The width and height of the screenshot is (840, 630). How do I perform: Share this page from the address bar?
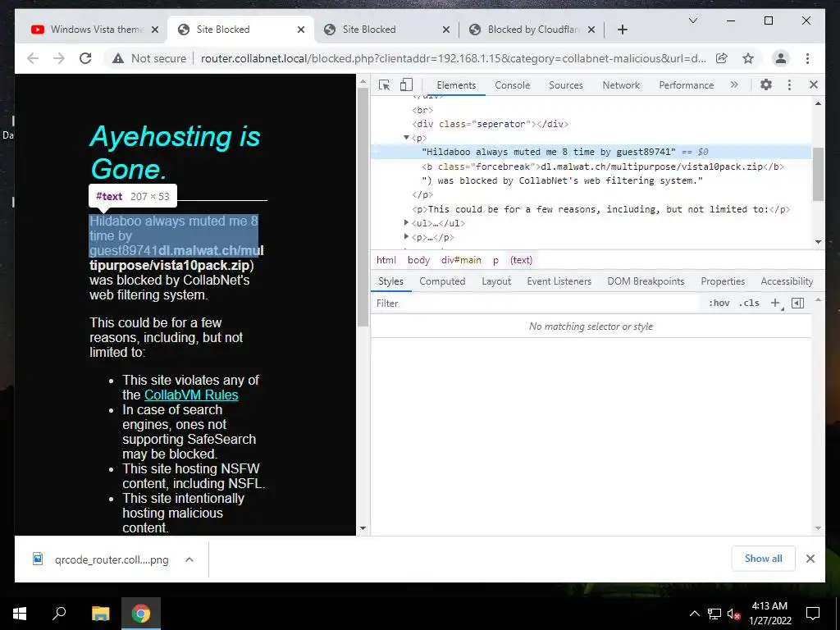click(722, 58)
